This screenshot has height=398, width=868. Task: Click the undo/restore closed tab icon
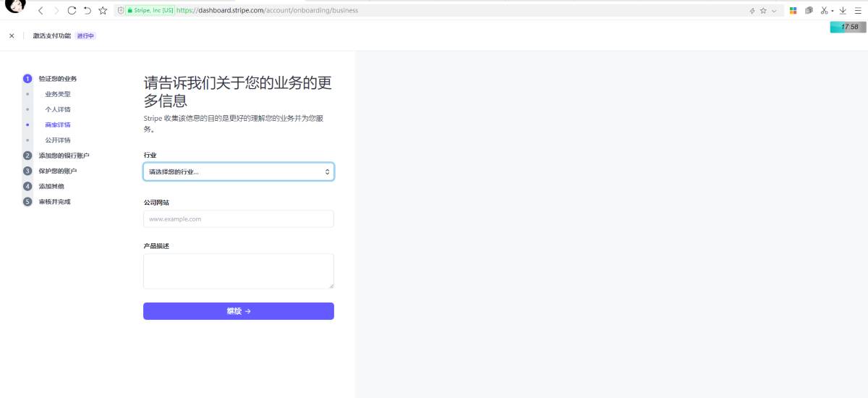pos(87,11)
